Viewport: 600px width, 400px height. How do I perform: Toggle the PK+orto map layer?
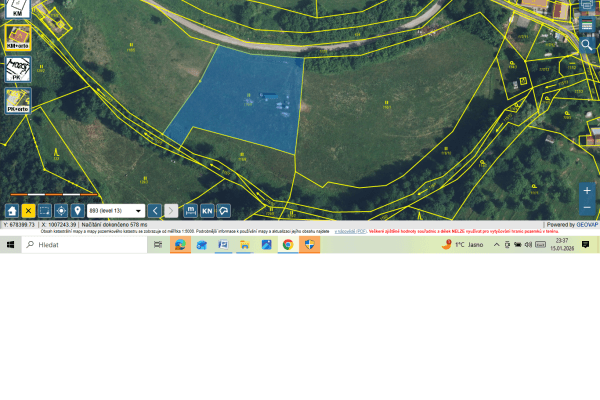18,100
